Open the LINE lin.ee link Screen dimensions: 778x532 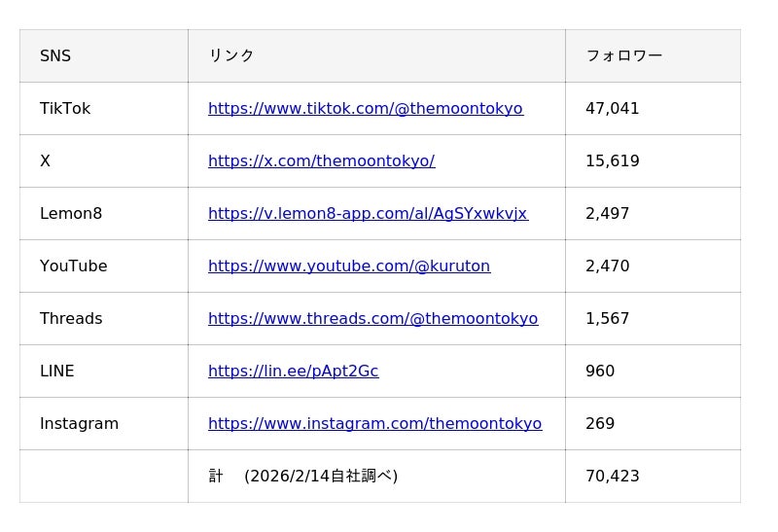[293, 372]
